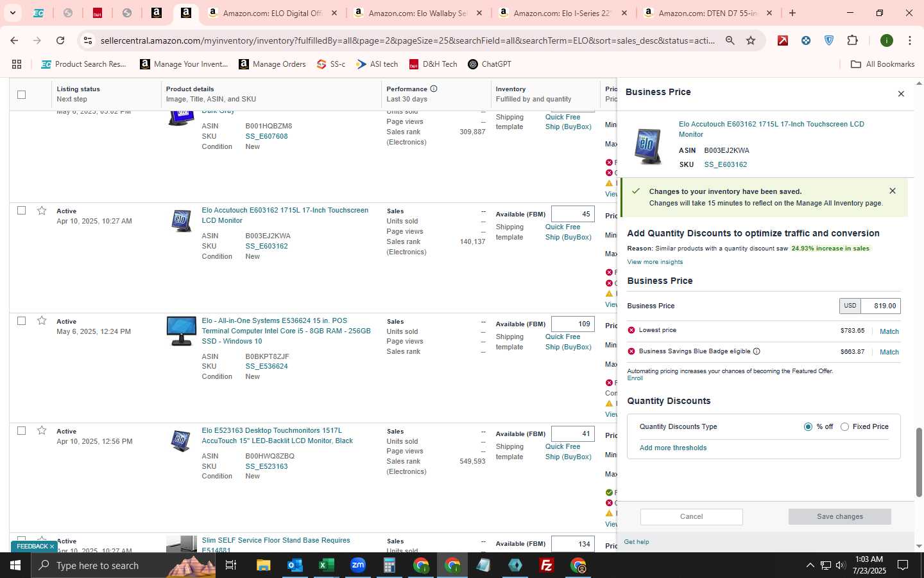Open the Performance info icon
924x578 pixels.
[434, 89]
